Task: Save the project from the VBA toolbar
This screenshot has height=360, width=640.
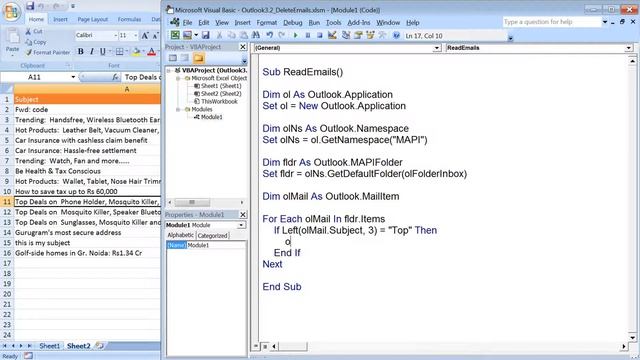Action: [x=205, y=36]
